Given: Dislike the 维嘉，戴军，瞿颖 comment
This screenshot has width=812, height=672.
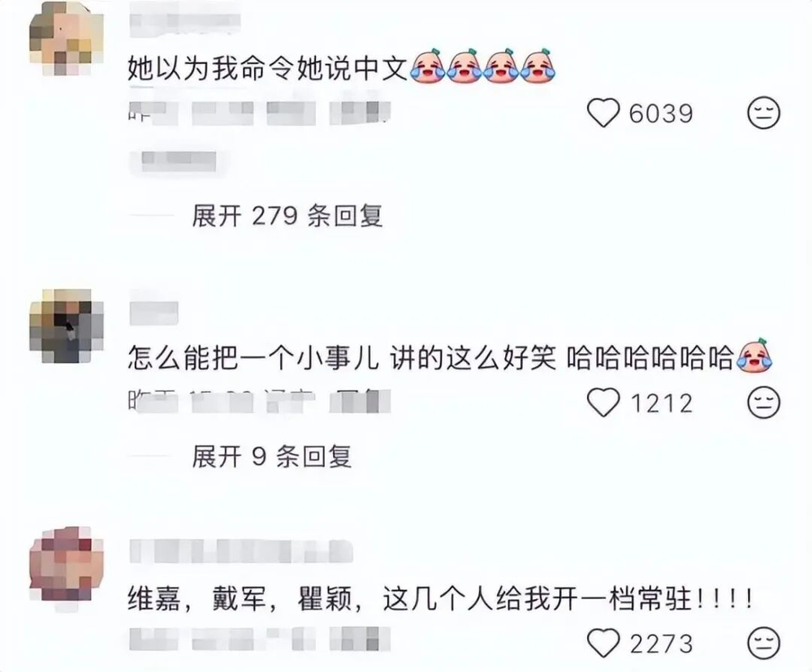Looking at the screenshot, I should [764, 643].
